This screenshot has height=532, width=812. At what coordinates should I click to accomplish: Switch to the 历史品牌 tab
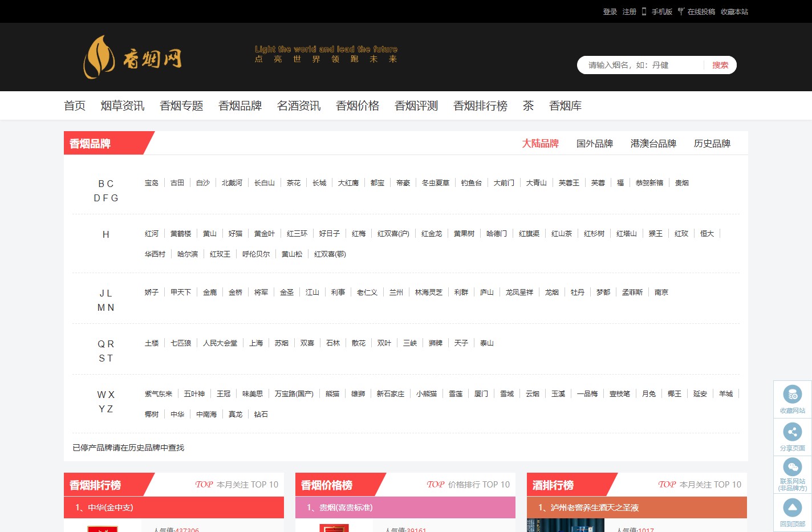pyautogui.click(x=712, y=143)
